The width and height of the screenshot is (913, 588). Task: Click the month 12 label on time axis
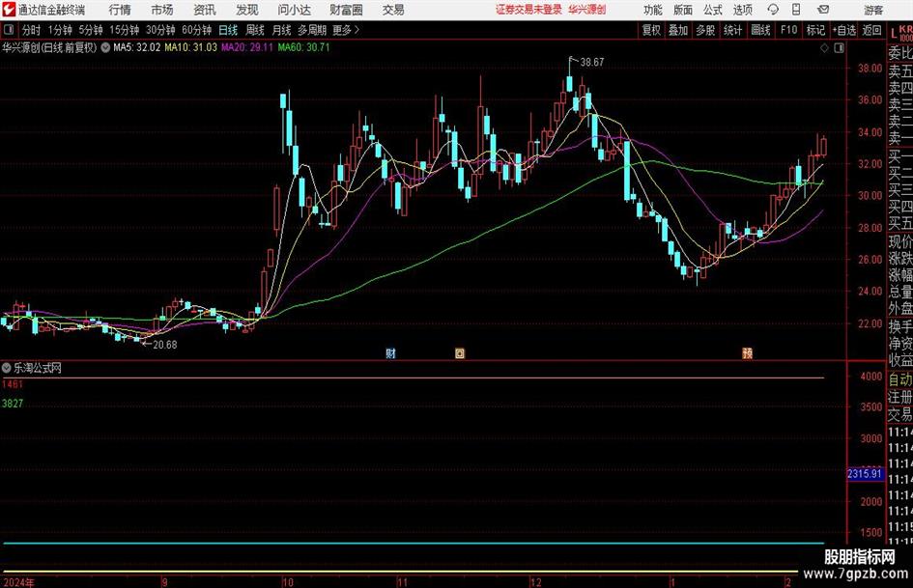tap(535, 582)
